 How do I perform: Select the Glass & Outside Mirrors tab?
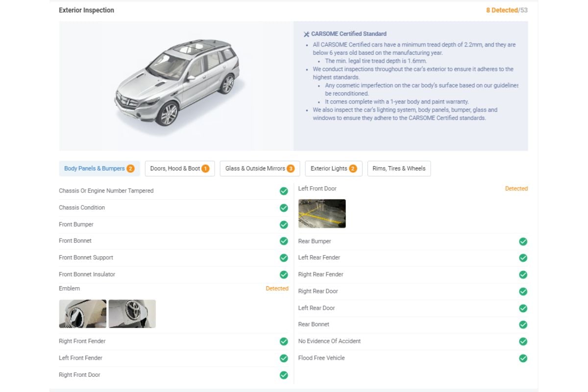coord(260,168)
